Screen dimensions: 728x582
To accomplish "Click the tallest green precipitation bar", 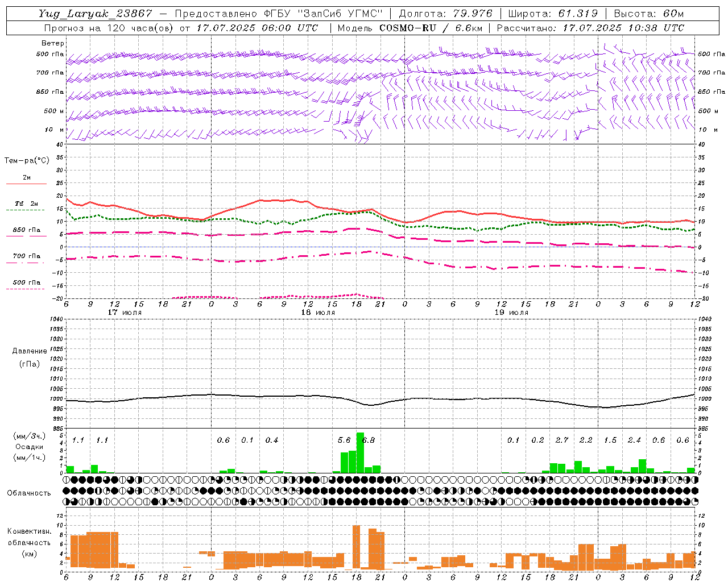I will tap(360, 453).
